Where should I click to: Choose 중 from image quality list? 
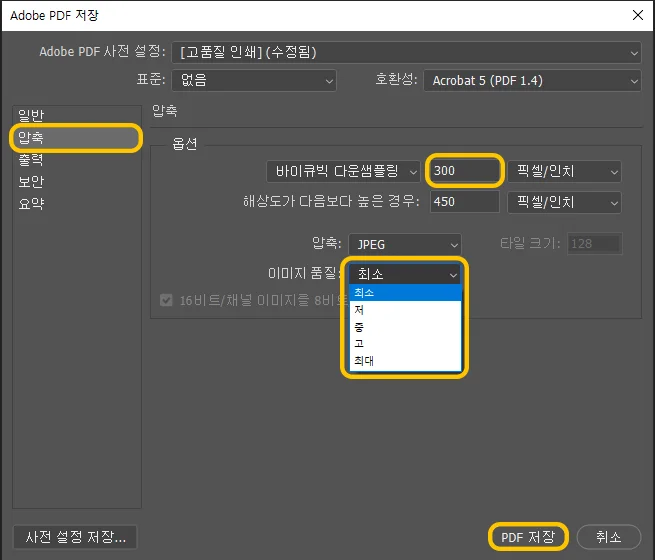pyautogui.click(x=405, y=327)
